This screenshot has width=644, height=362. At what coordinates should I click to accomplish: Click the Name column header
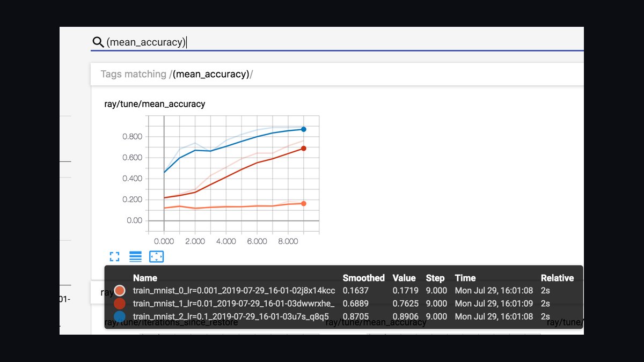coord(145,278)
